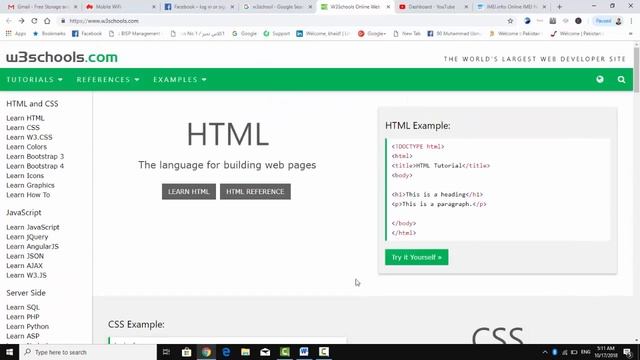The width and height of the screenshot is (640, 360).
Task: Click the page vertical scrollbar thumb
Action: point(636,70)
